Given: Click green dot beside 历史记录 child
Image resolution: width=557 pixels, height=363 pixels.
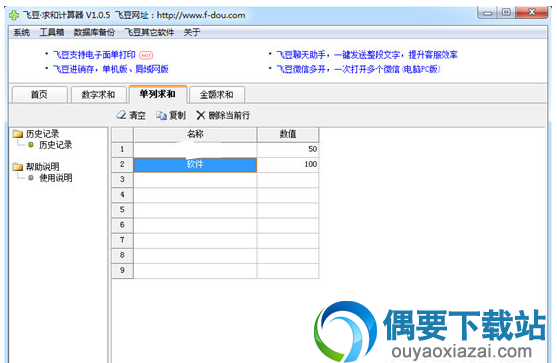Looking at the screenshot, I should tap(31, 145).
